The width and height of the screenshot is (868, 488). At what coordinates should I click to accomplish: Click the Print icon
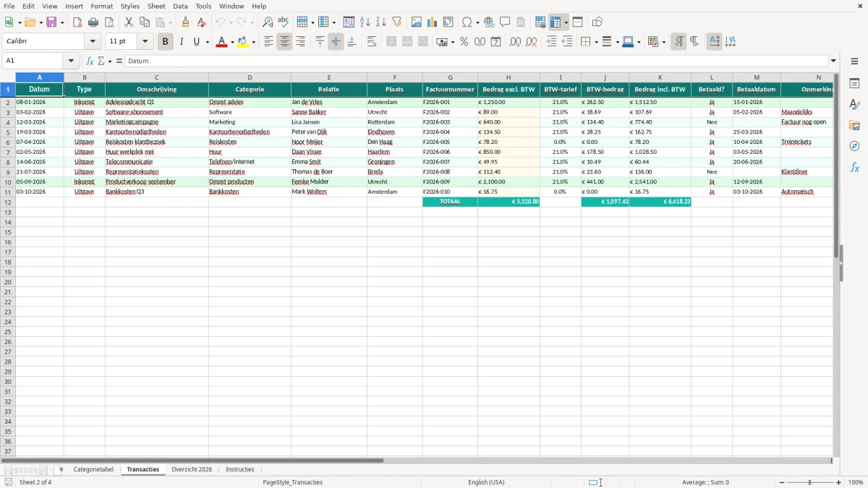point(93,22)
